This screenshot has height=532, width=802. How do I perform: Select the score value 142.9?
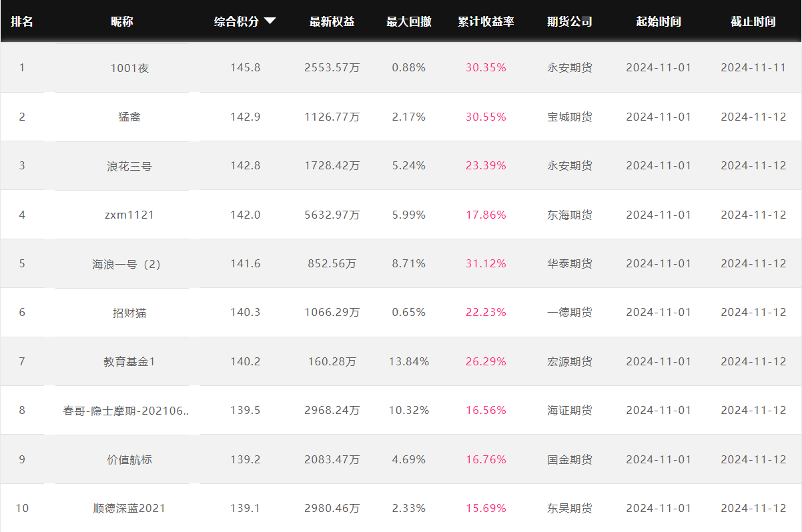pyautogui.click(x=245, y=117)
